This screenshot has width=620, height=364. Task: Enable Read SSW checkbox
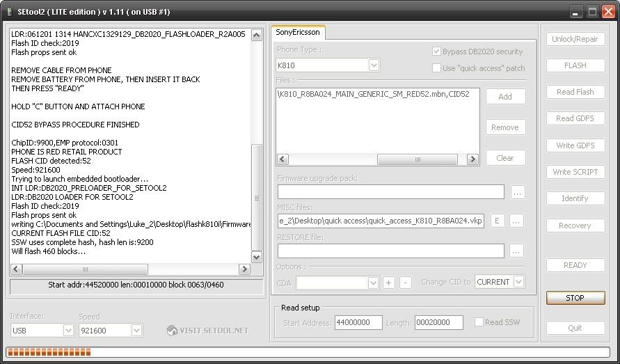point(479,322)
